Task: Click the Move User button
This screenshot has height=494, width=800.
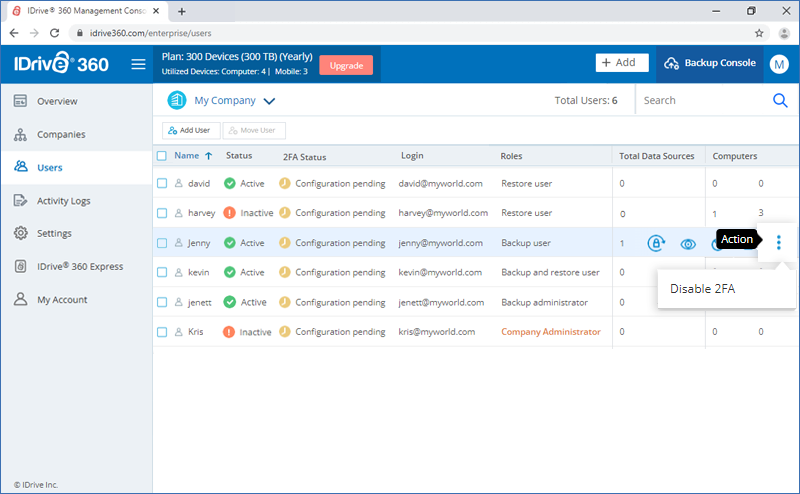Action: (x=254, y=130)
